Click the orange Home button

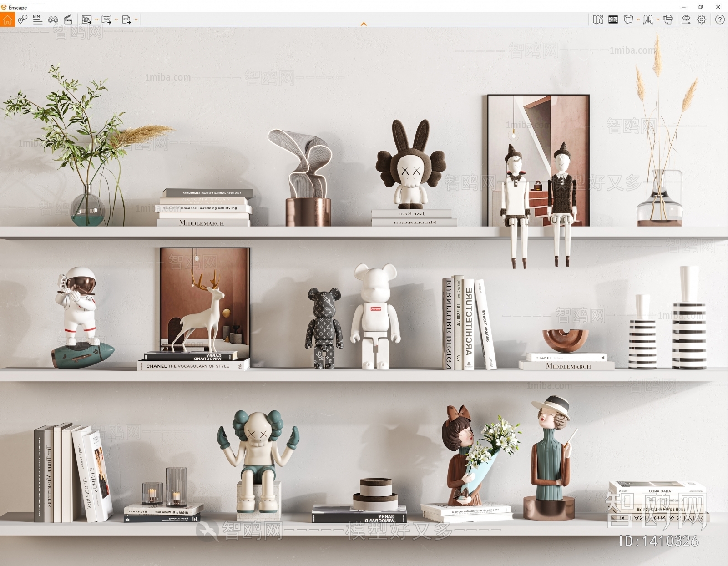click(x=7, y=20)
